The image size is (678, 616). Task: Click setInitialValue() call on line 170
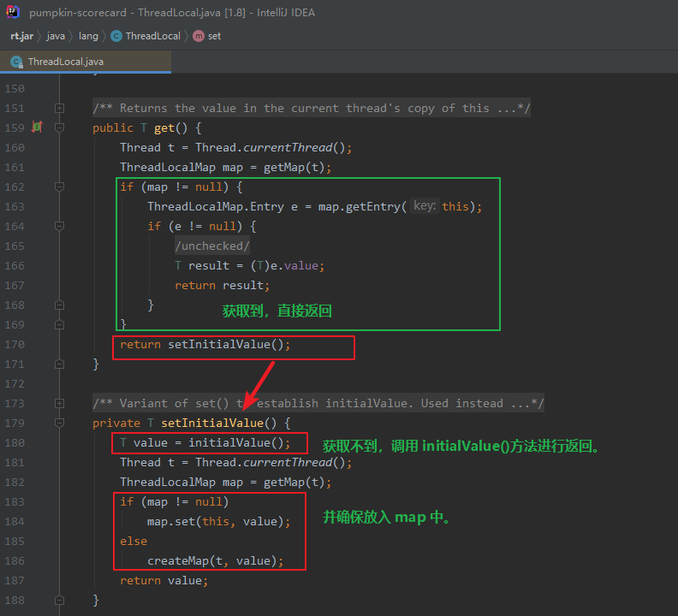click(226, 345)
